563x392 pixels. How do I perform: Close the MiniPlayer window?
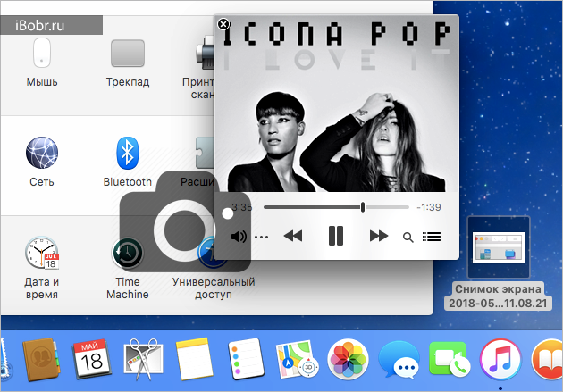coord(223,24)
